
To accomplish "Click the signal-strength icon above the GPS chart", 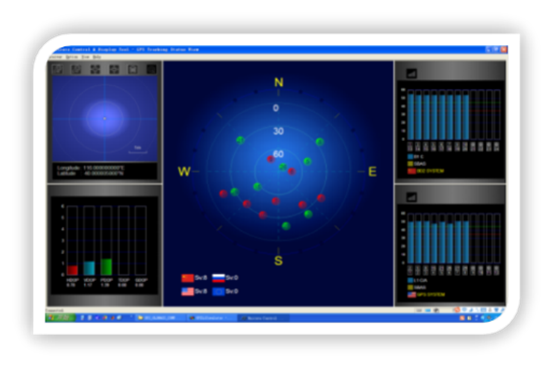I will 411,197.
